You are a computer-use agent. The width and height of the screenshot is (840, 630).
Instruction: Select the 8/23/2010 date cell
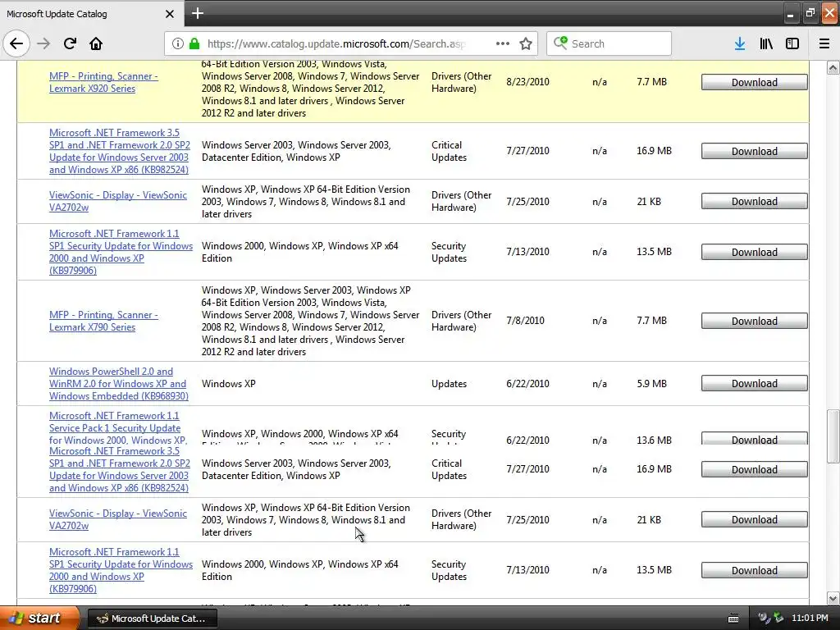(527, 81)
